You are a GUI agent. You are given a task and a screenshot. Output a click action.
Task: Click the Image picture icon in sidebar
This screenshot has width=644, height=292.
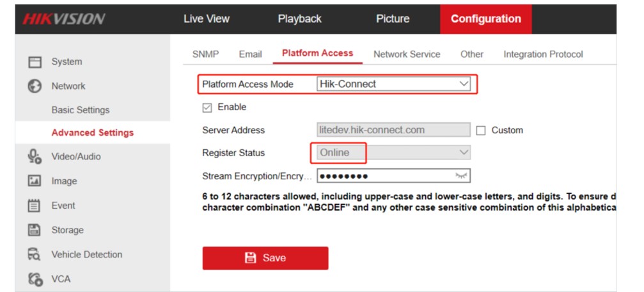click(35, 181)
